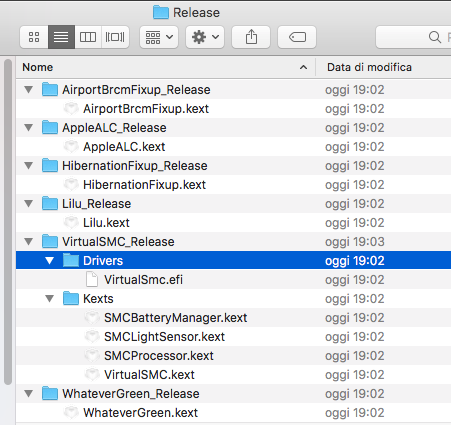Click the vertical scrollbar on left edge
Viewport: 451px width, 425px height.
(x=8, y=222)
